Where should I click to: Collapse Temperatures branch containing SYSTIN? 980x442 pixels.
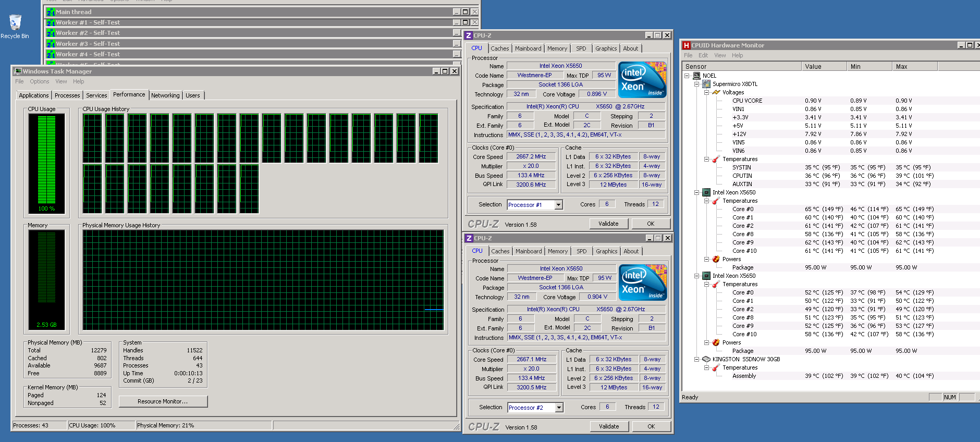tap(706, 159)
